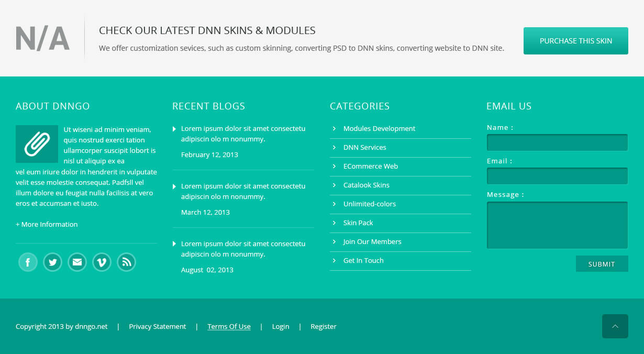Focus the Email input field
The height and width of the screenshot is (354, 644).
pyautogui.click(x=557, y=176)
